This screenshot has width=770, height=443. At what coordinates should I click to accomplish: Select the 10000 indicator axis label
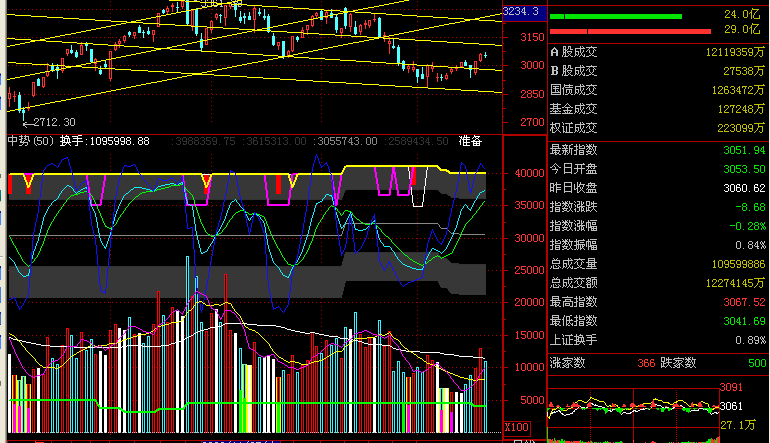[x=529, y=367]
